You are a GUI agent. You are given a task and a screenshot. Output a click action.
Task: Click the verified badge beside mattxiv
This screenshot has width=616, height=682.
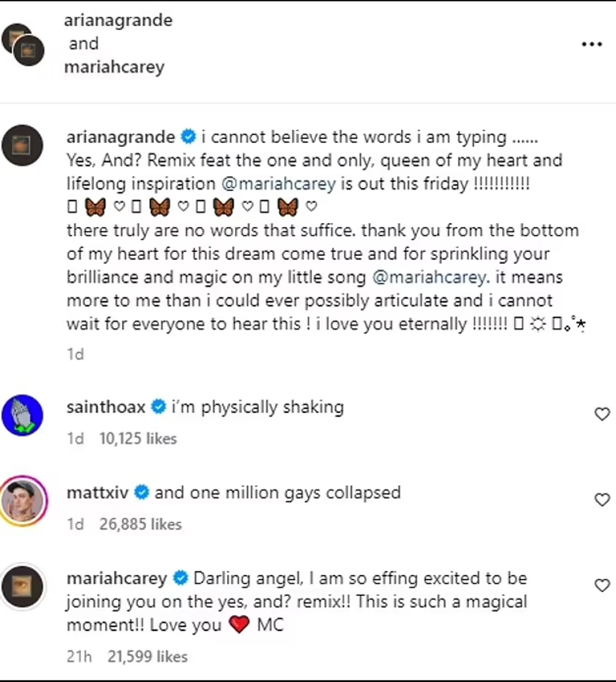[141, 492]
